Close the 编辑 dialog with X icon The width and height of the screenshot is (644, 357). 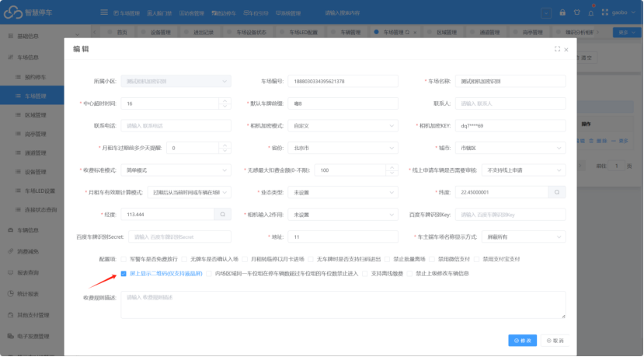click(566, 50)
